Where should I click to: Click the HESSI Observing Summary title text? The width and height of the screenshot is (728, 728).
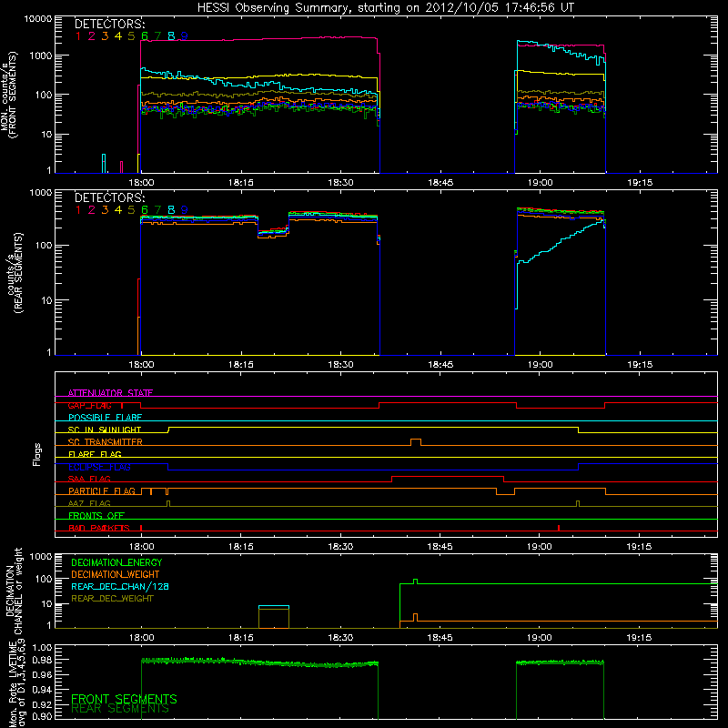click(x=385, y=7)
